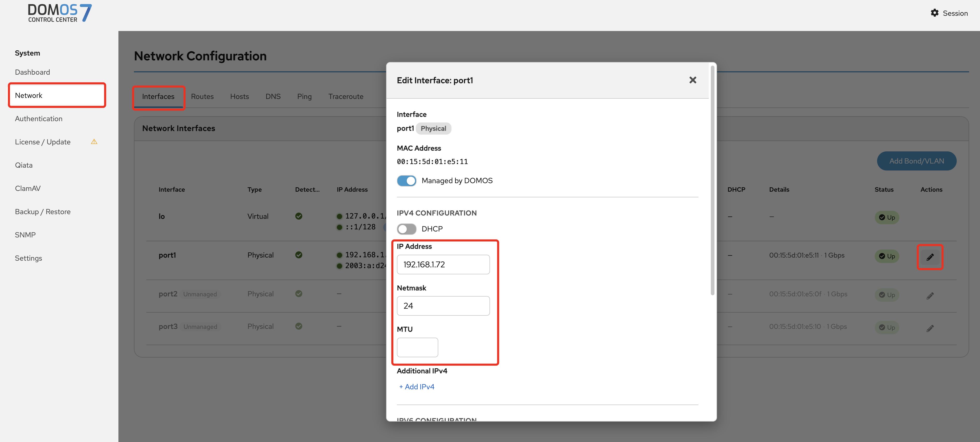This screenshot has width=980, height=442.
Task: Click port1 details 00:15:5d:01:e5:11 · 1 Gbps
Action: tap(806, 255)
